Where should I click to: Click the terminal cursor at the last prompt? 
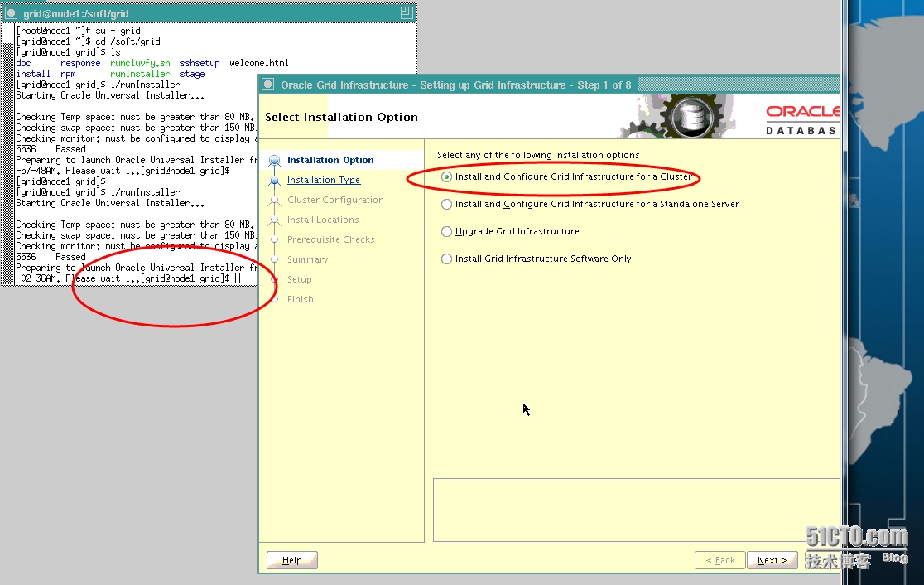coord(238,278)
